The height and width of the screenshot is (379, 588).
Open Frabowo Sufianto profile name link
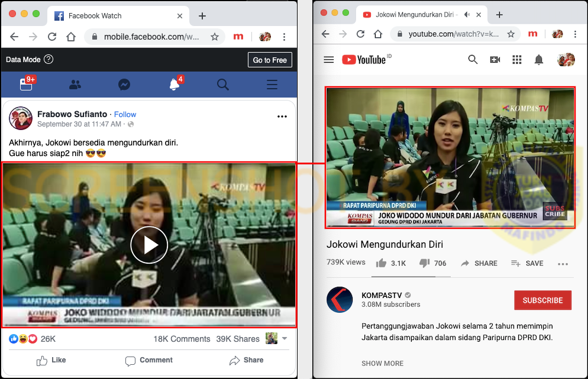tap(72, 114)
